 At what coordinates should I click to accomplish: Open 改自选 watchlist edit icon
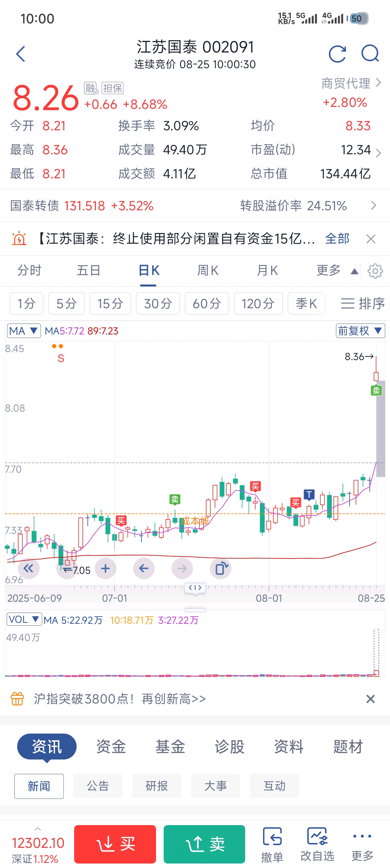(x=317, y=844)
